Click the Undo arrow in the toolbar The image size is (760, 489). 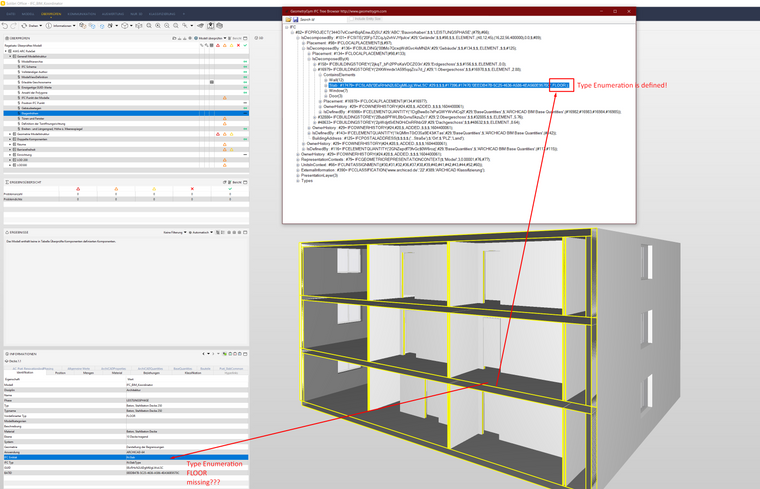(x=5, y=26)
